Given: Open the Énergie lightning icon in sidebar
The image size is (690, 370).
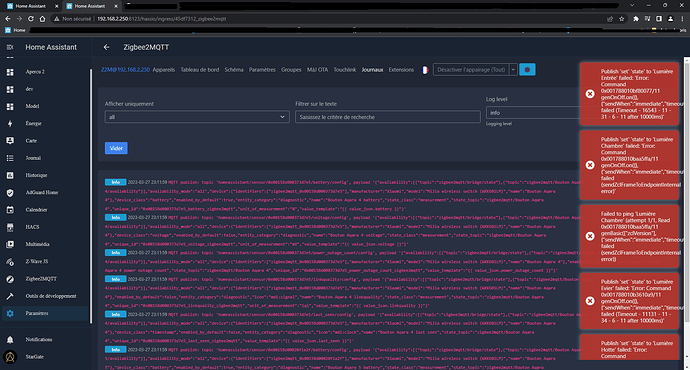Looking at the screenshot, I should (x=10, y=124).
